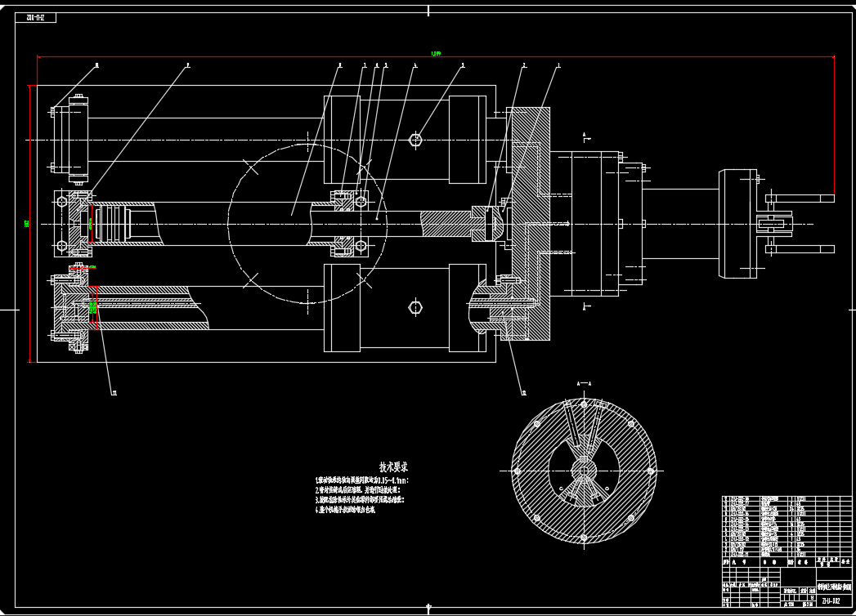Select the part balloon number at bottom-left leader
Viewport: 856px width, 616px height.
click(x=114, y=393)
